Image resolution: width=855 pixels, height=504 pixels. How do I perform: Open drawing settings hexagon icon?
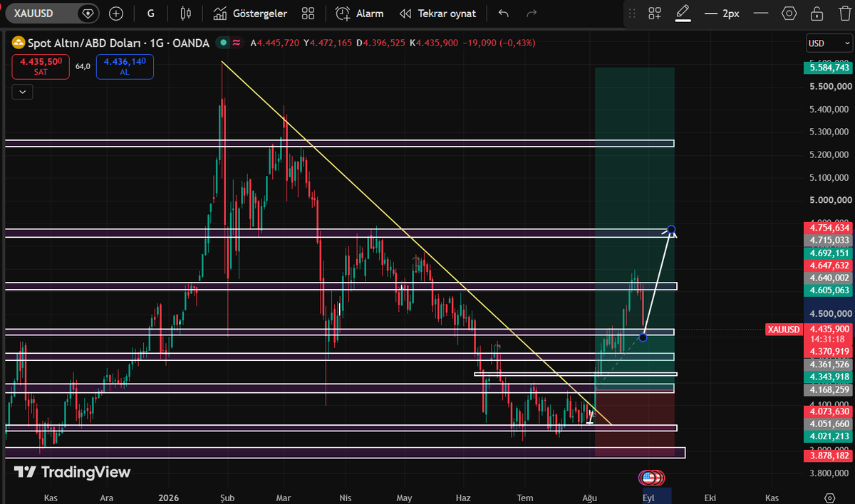click(789, 14)
